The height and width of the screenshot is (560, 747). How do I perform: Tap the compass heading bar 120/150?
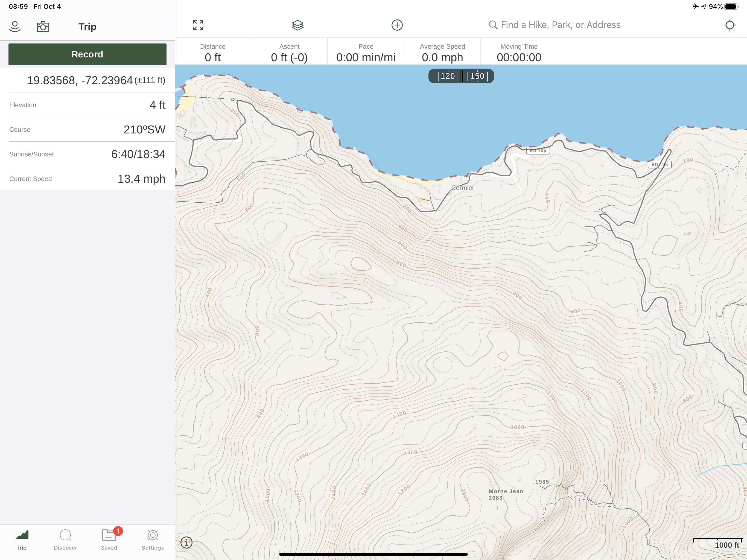[x=461, y=76]
